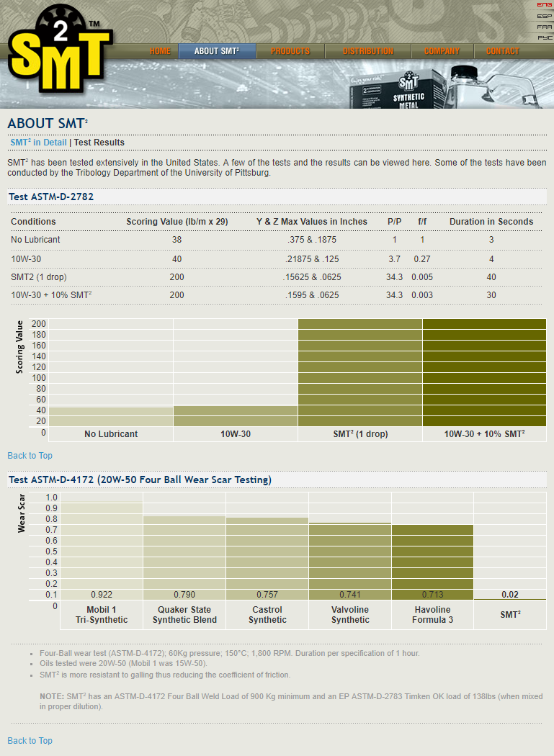Select the FRA language option
This screenshot has height=756, width=554.
(544, 27)
